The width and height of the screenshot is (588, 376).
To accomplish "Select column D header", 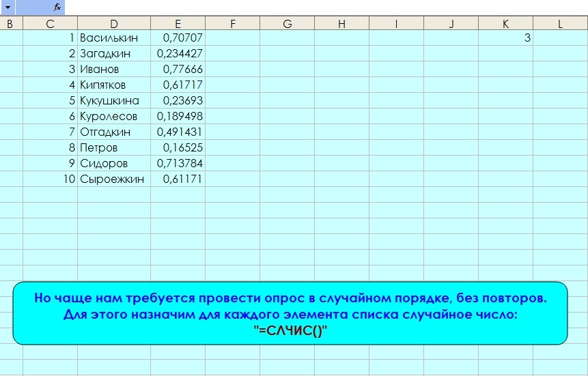I will 114,24.
